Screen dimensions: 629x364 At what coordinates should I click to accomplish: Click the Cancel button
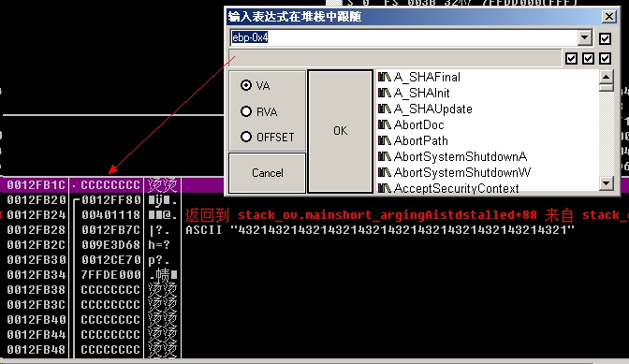[267, 173]
